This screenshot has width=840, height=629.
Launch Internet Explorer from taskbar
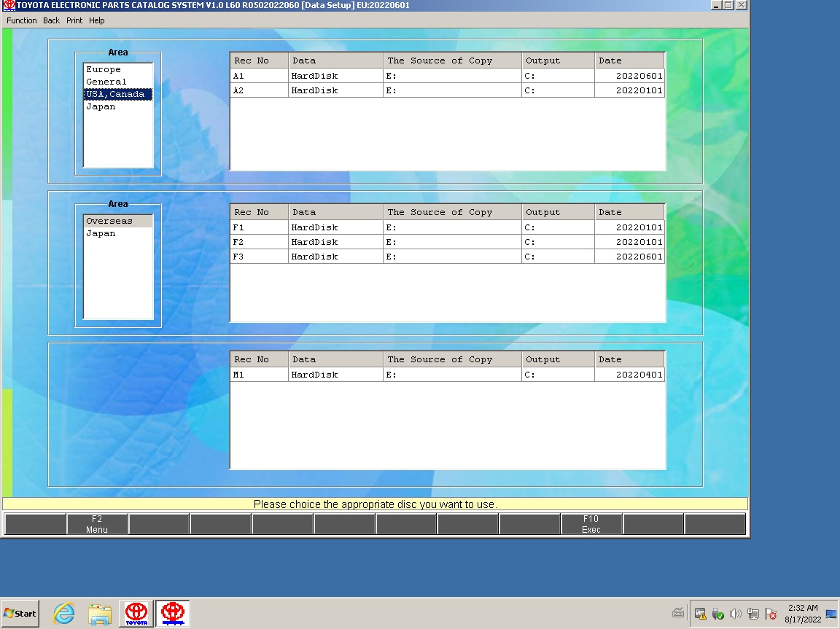pos(63,614)
